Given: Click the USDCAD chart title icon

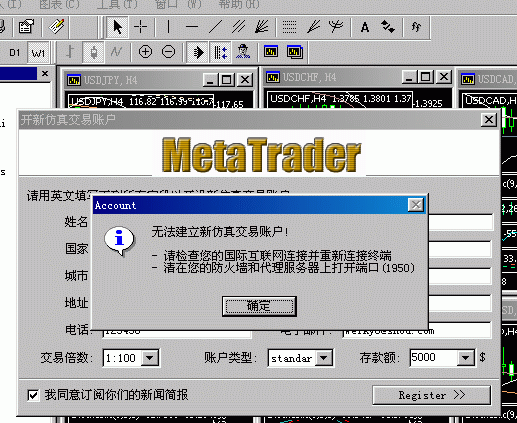Looking at the screenshot, I should tap(468, 79).
